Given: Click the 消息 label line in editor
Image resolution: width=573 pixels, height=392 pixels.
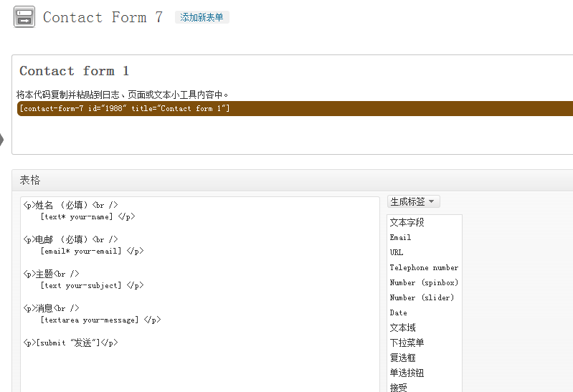Looking at the screenshot, I should click(51, 308).
